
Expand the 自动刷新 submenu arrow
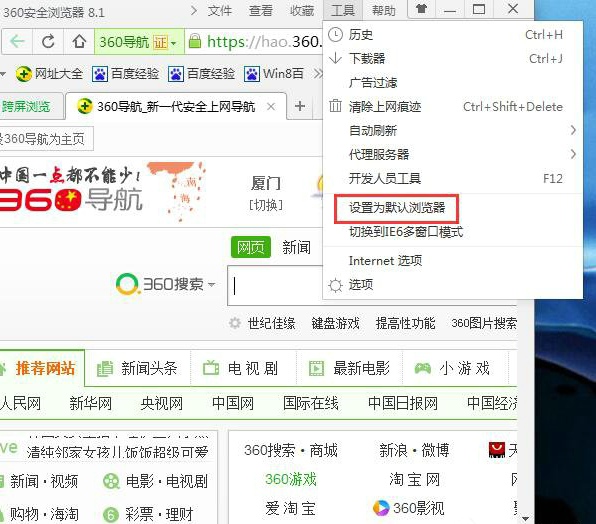point(573,130)
